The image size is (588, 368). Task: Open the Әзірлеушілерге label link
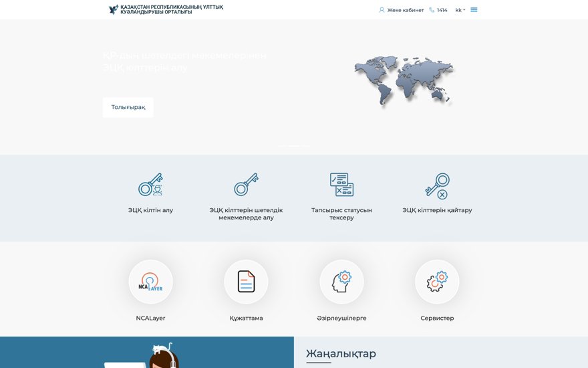click(341, 318)
